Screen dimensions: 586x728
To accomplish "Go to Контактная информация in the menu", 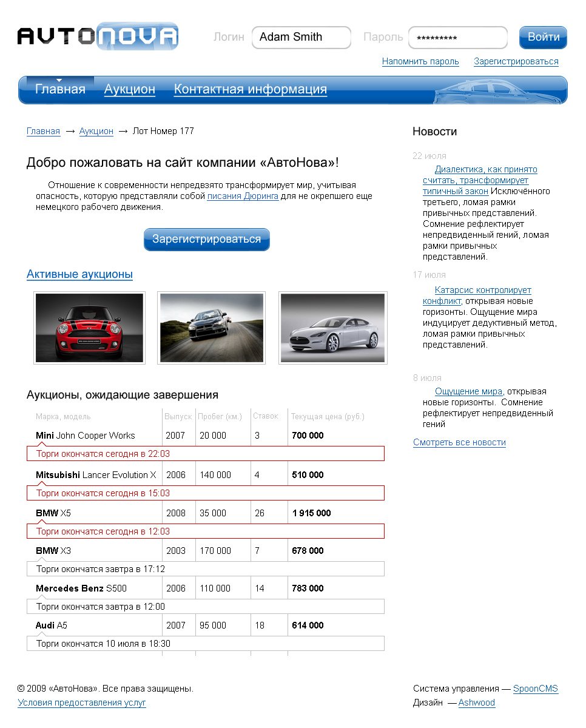I will 250,89.
